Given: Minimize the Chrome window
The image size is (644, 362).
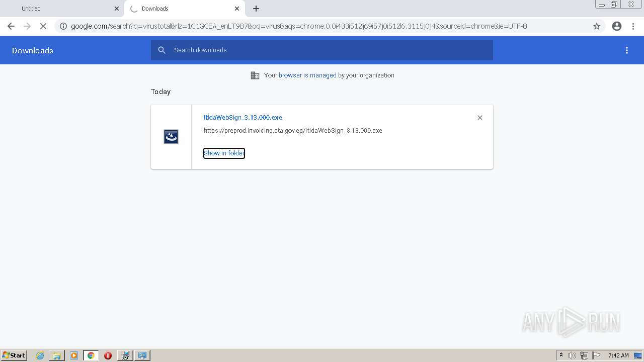Looking at the screenshot, I should click(602, 5).
